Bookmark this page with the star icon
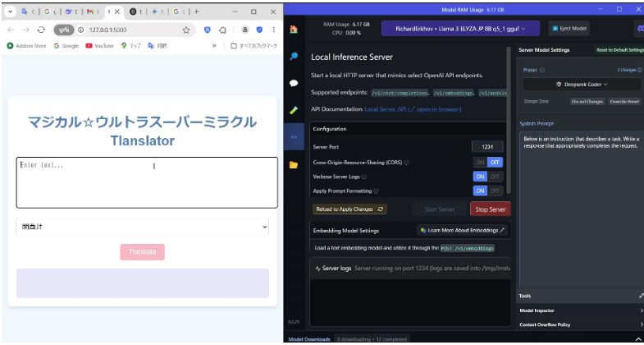This screenshot has width=644, height=345. tap(186, 30)
